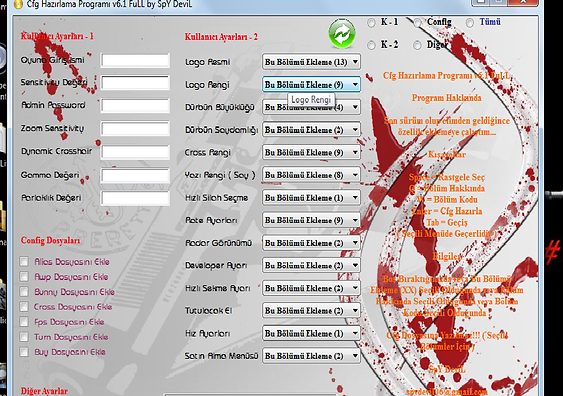
Task: Expand the Dürbün Saydamlığı dropdown
Action: tap(311, 130)
